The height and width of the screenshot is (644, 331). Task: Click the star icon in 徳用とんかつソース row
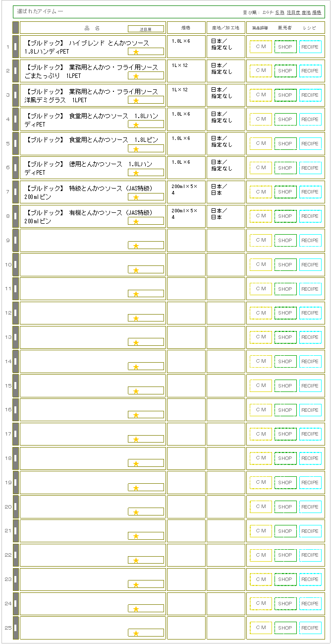136,173
